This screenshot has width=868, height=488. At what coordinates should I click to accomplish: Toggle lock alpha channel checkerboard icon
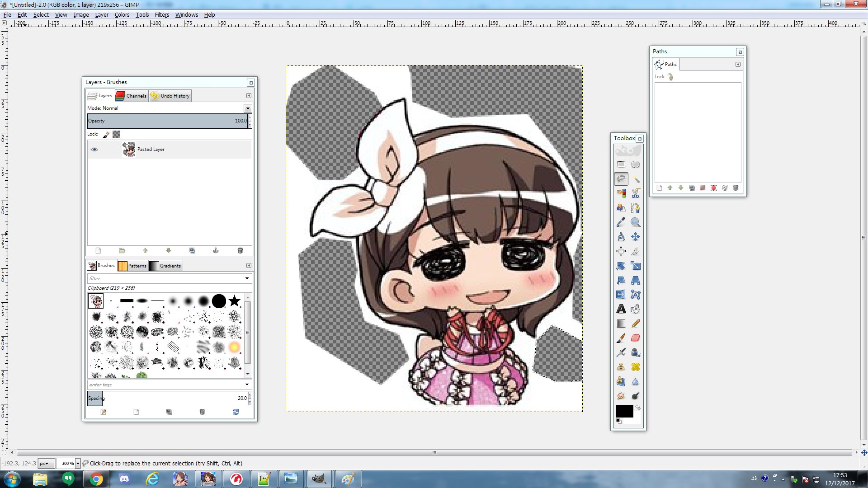[x=116, y=134]
